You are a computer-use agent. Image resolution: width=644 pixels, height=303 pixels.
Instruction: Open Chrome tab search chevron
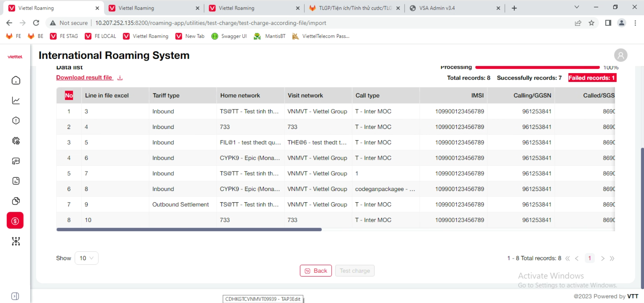(x=577, y=7)
